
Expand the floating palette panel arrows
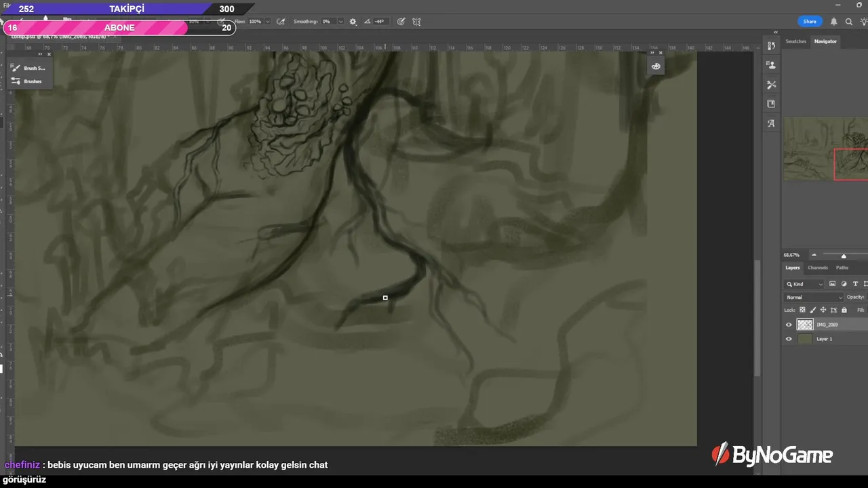click(x=652, y=53)
